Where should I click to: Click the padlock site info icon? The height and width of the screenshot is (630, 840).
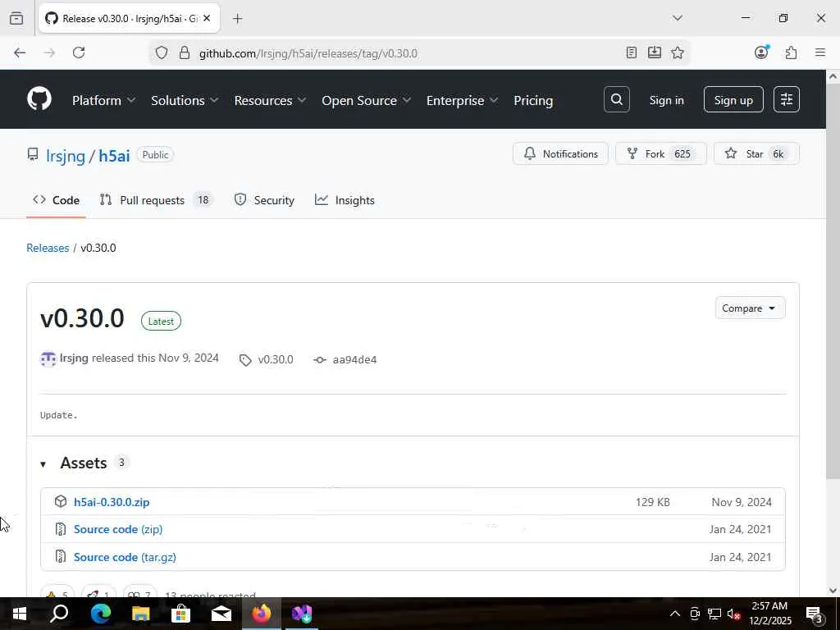[x=185, y=52]
